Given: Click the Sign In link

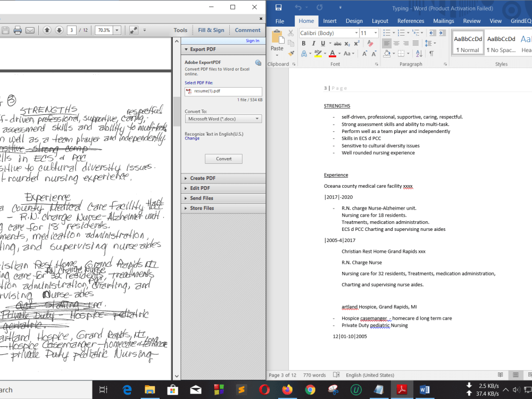Looking at the screenshot, I should (252, 41).
